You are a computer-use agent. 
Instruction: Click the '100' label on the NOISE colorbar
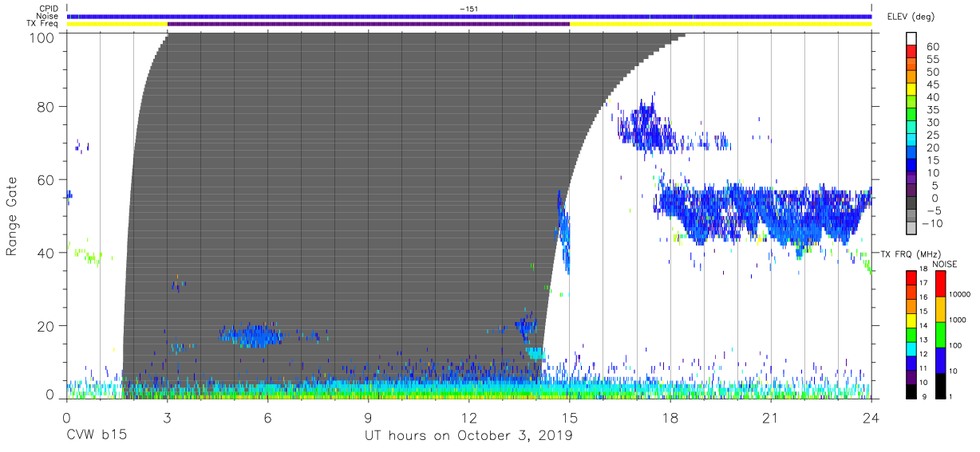[x=957, y=347]
